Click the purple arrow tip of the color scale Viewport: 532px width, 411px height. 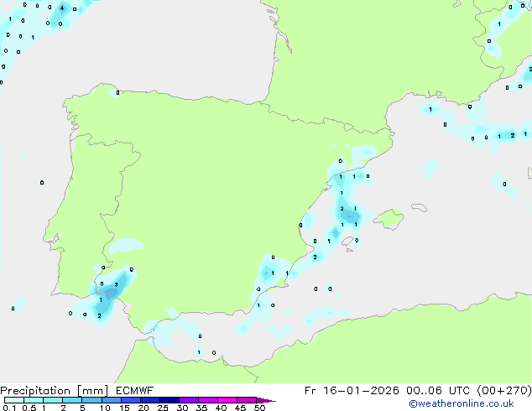266,400
